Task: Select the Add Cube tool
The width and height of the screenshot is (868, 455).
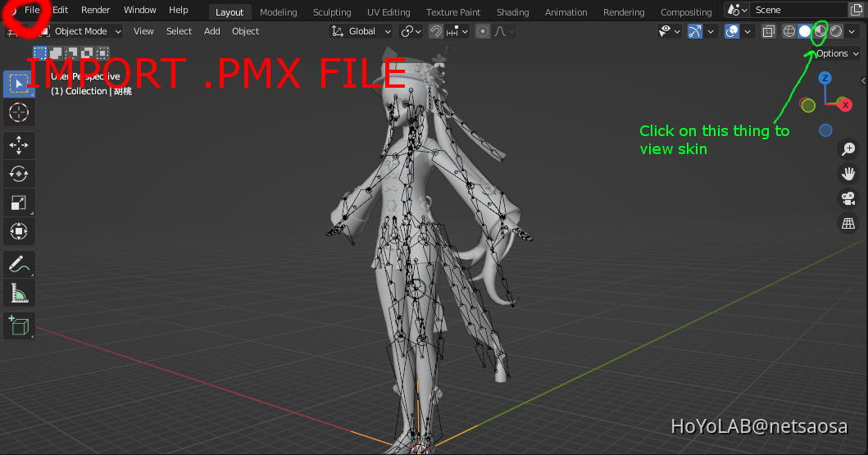Action: tap(18, 325)
